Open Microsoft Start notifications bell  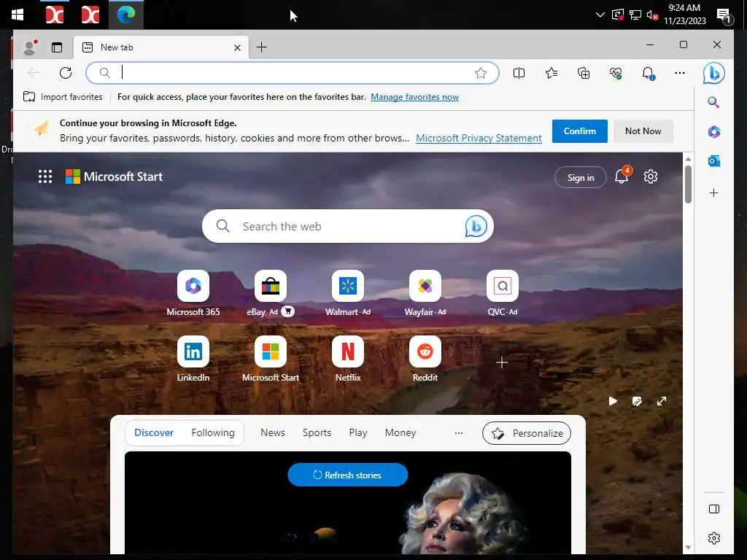click(622, 176)
